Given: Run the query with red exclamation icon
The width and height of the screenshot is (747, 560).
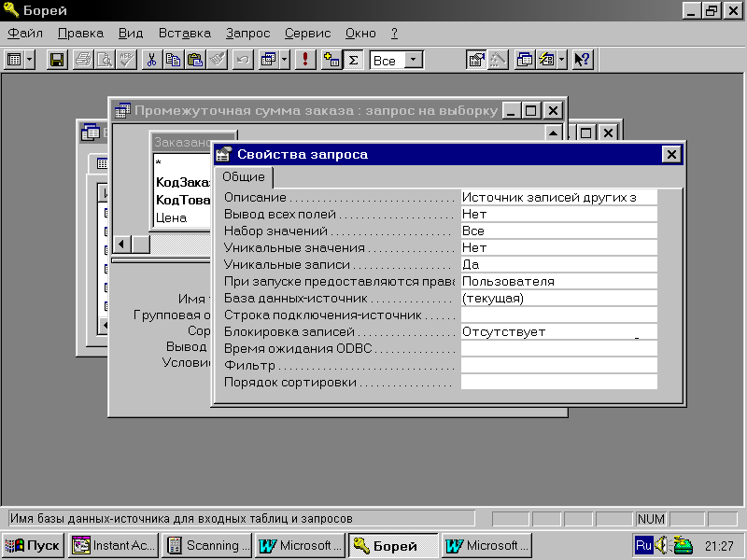Looking at the screenshot, I should pos(305,60).
